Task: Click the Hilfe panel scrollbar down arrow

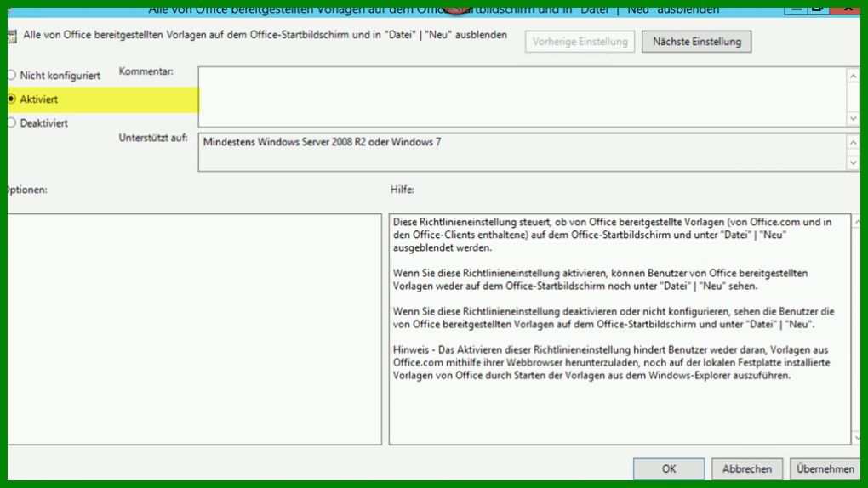Action: pos(856,438)
